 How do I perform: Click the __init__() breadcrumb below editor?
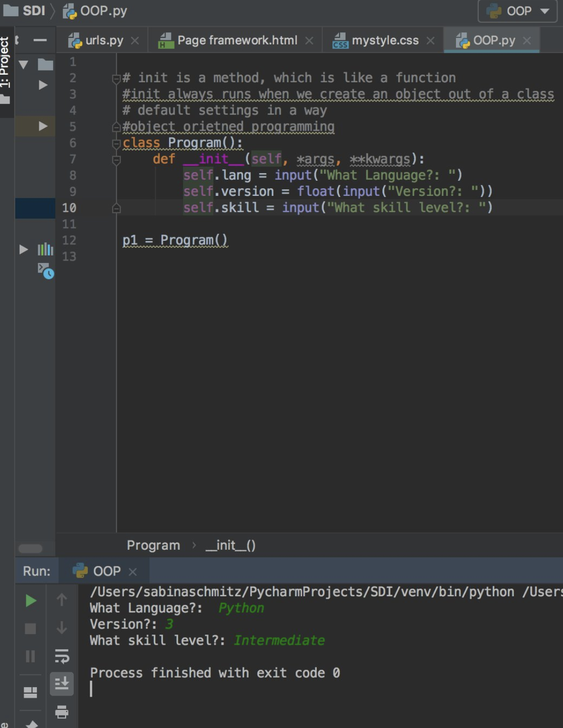tap(231, 545)
